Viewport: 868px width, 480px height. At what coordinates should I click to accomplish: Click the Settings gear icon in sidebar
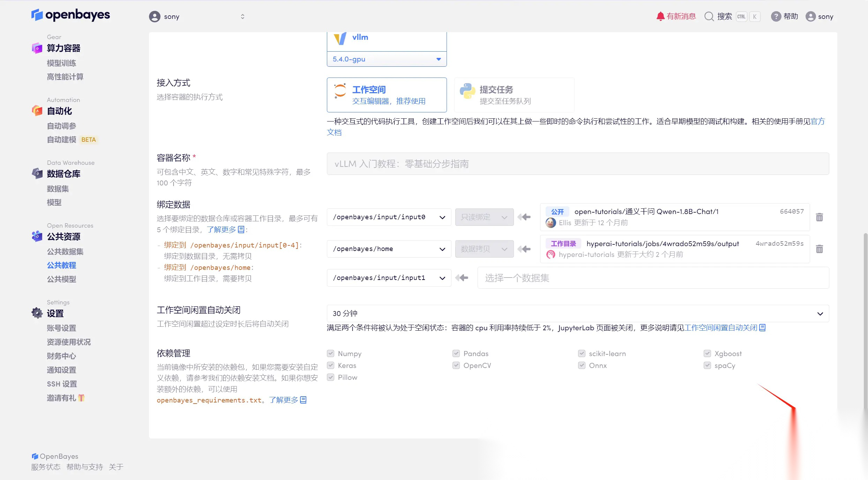[x=37, y=313]
